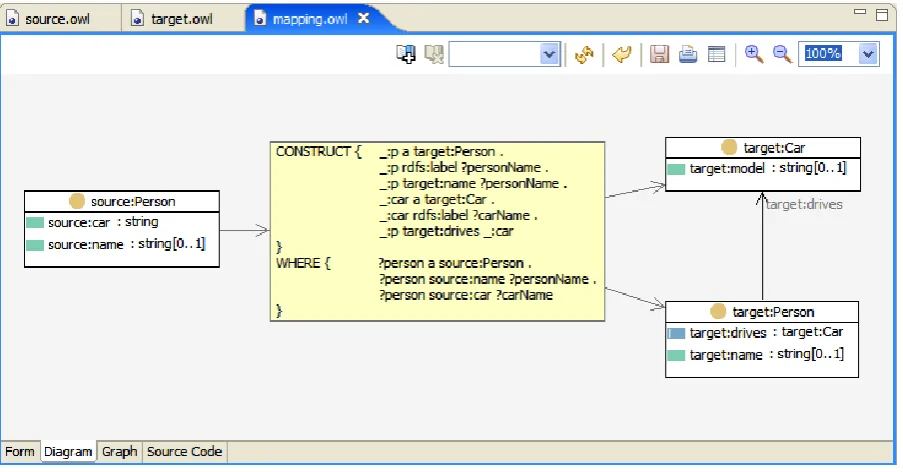903x472 pixels.
Task: Select the target:Car class header
Action: [762, 148]
